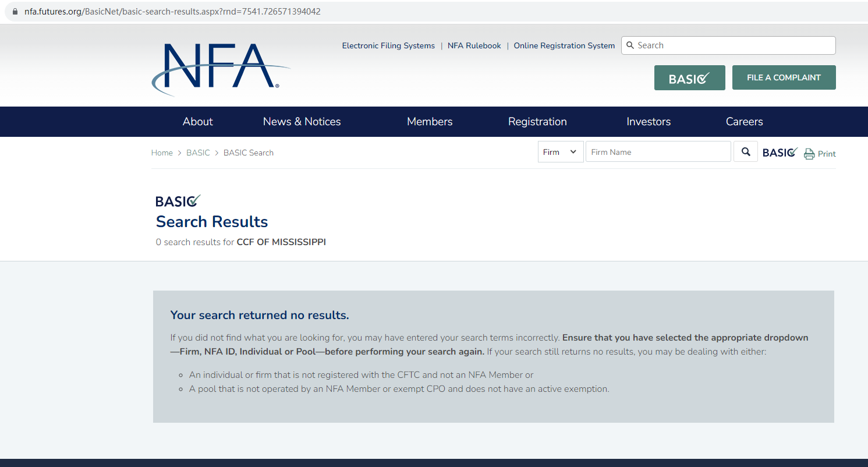Click the Search Results heading
The width and height of the screenshot is (868, 467).
[212, 222]
